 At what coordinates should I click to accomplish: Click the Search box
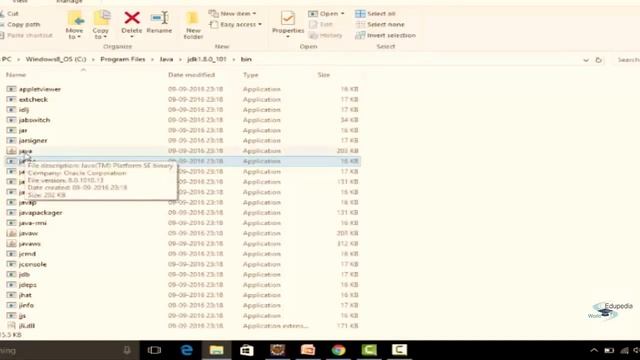[626, 60]
